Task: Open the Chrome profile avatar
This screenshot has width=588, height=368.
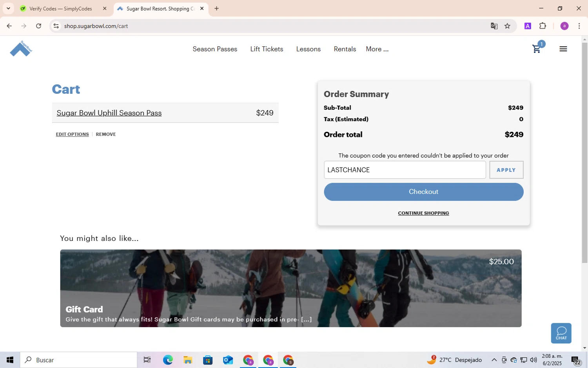Action: 564,26
